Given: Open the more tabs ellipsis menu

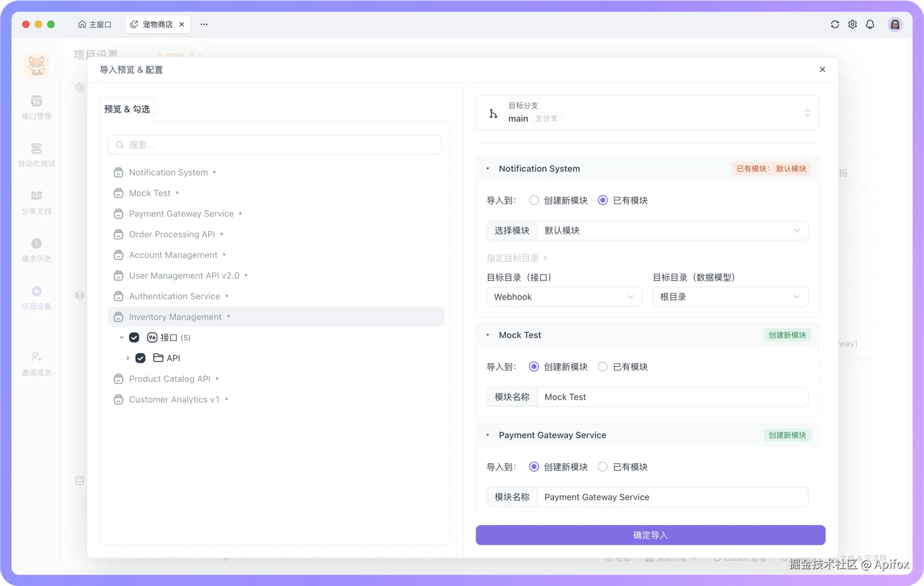Looking at the screenshot, I should click(x=204, y=24).
